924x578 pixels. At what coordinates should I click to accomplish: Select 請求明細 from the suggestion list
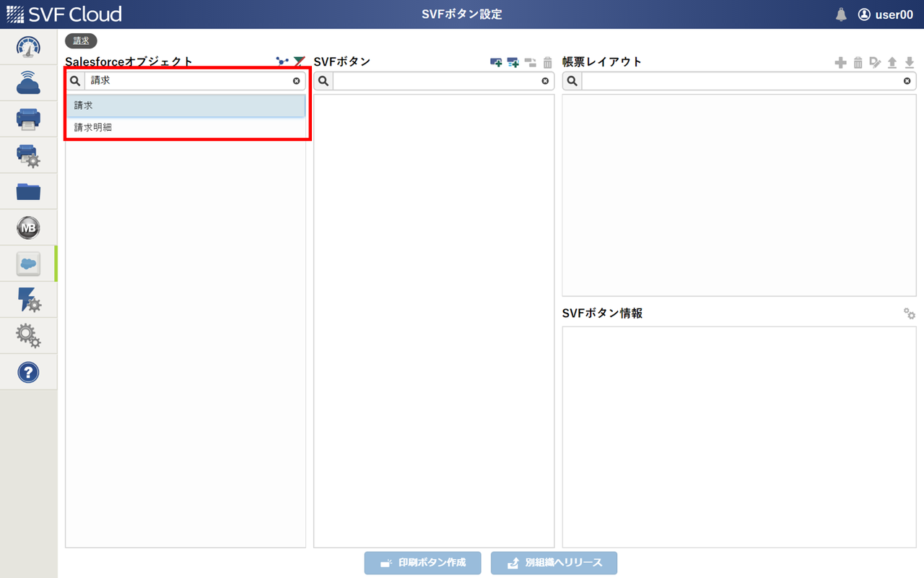91,127
